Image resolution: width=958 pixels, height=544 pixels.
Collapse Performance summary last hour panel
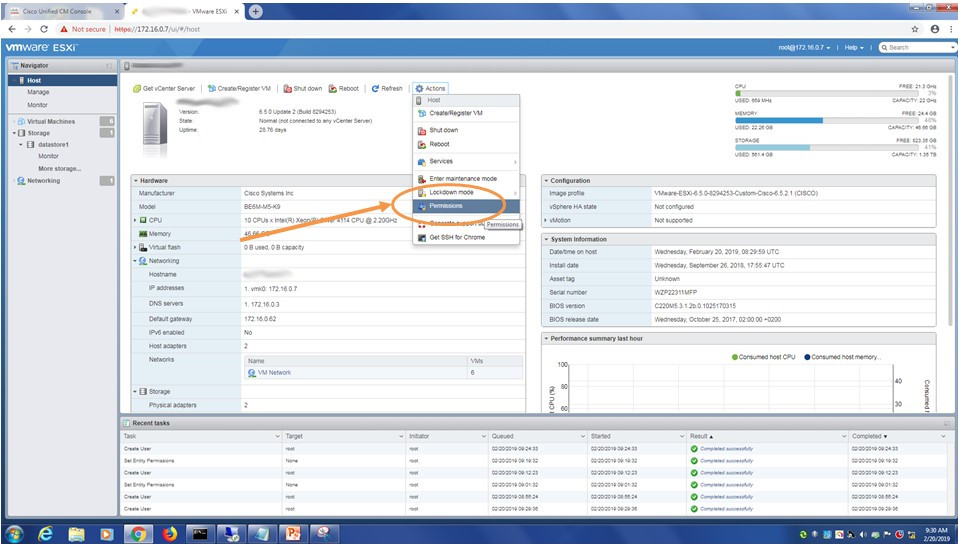546,339
